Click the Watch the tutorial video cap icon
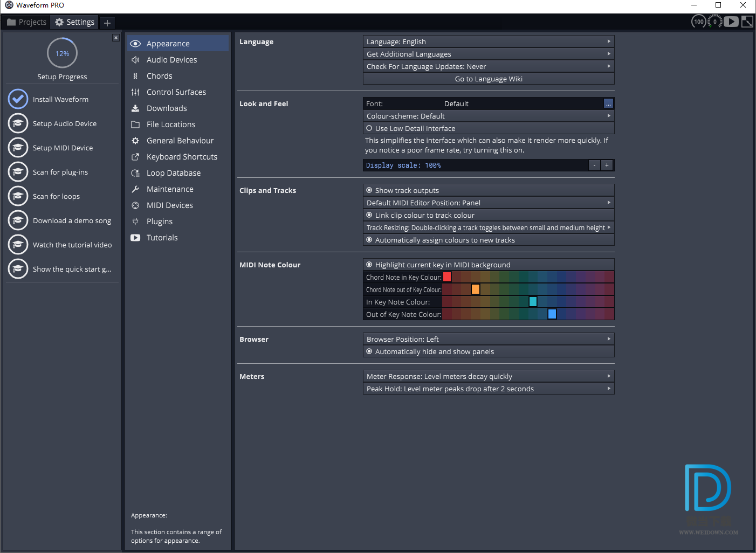 18,245
